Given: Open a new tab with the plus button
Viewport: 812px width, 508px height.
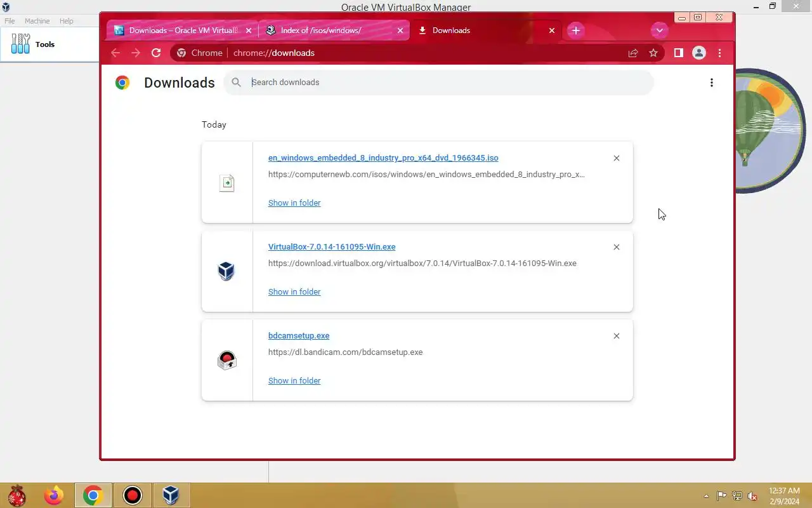Looking at the screenshot, I should tap(575, 30).
